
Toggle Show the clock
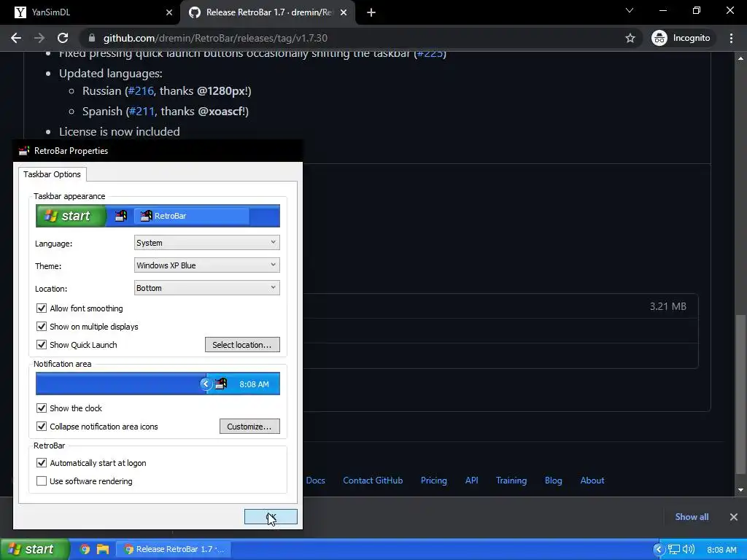click(42, 408)
